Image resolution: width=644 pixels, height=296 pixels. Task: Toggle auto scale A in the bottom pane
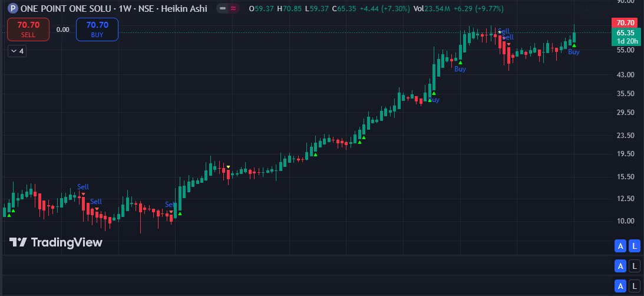coord(620,286)
